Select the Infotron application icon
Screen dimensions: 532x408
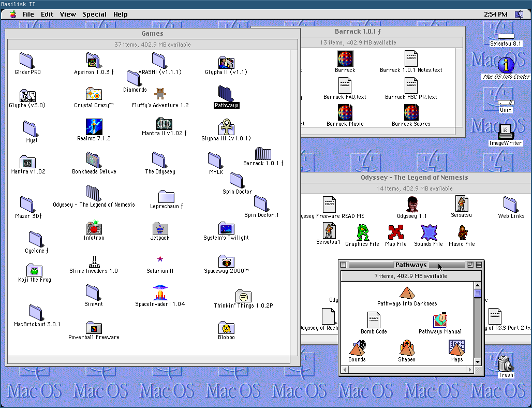[x=94, y=227]
